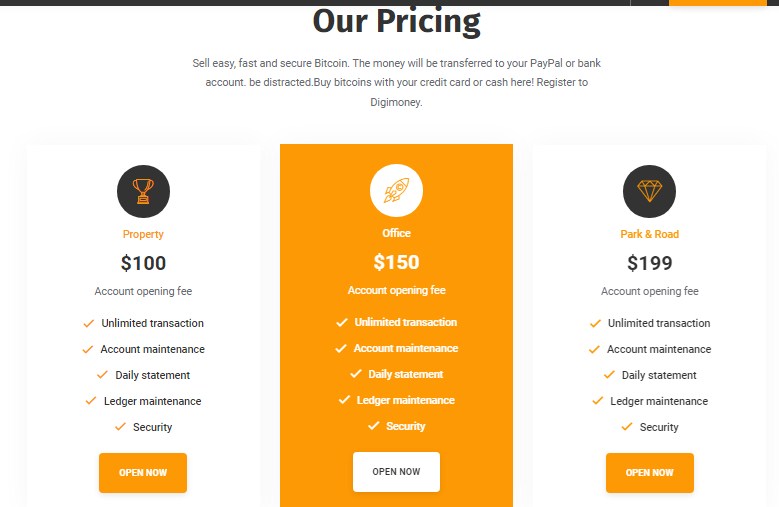Click checkmark beside Property Ledger maintenance
779x507 pixels.
[x=91, y=401]
